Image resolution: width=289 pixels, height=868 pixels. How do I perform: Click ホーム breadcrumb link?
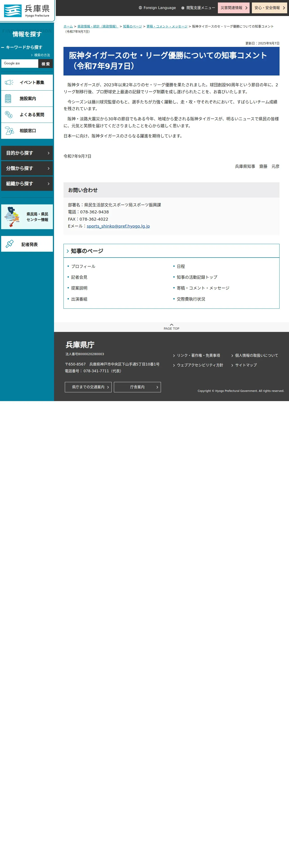coord(68,26)
